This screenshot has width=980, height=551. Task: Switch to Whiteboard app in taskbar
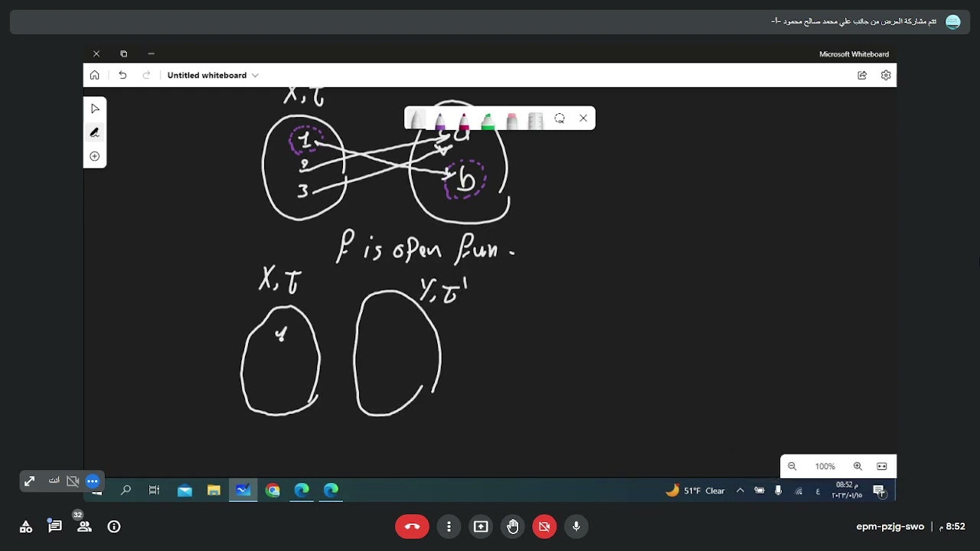click(243, 491)
